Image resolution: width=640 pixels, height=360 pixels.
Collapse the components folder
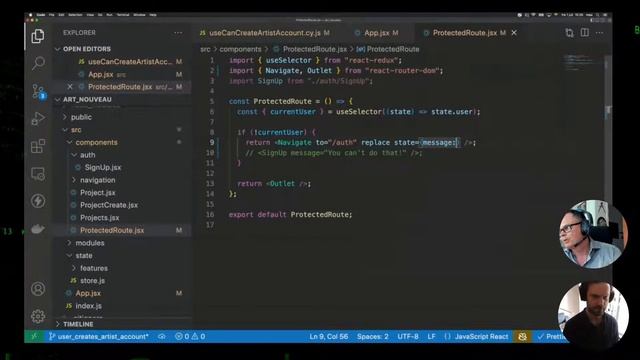pyautogui.click(x=96, y=142)
